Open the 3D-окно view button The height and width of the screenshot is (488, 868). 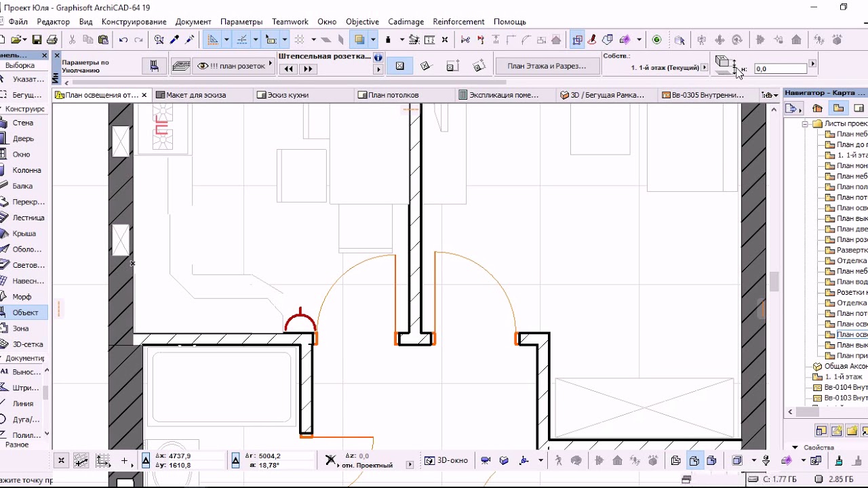click(447, 460)
